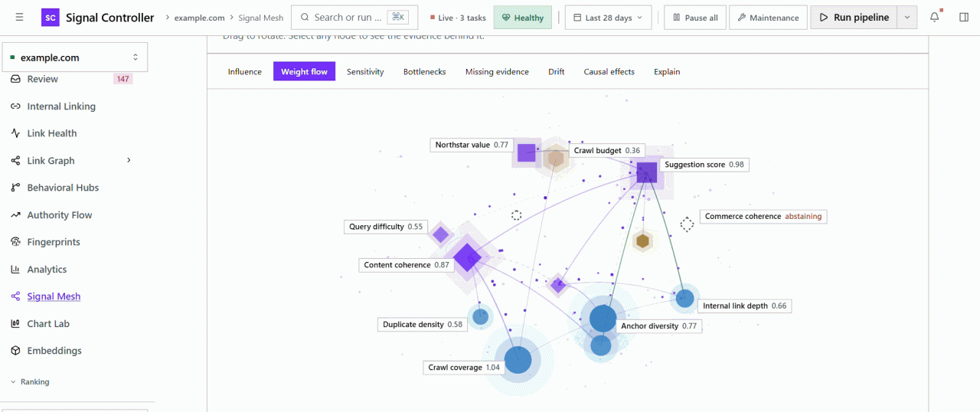Click the Crawl coverage 1.04 label
980x412 pixels.
click(464, 368)
